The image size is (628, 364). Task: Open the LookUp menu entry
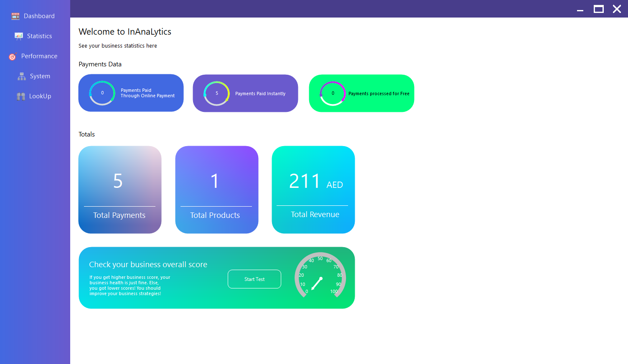35,96
